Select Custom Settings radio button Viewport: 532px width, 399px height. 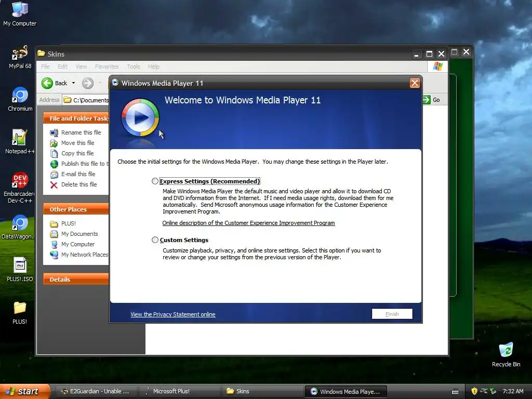[x=155, y=240]
